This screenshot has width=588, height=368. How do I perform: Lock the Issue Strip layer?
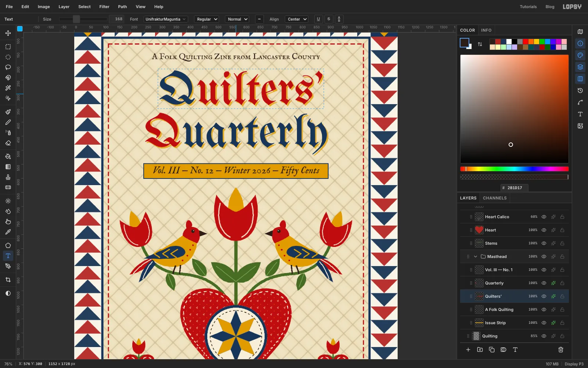(562, 323)
